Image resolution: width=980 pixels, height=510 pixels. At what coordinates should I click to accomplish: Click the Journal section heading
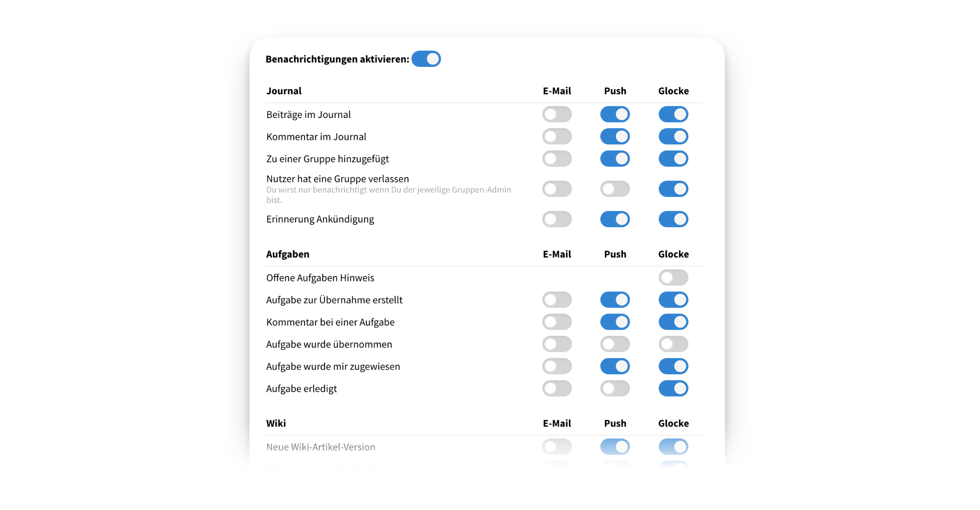click(284, 91)
